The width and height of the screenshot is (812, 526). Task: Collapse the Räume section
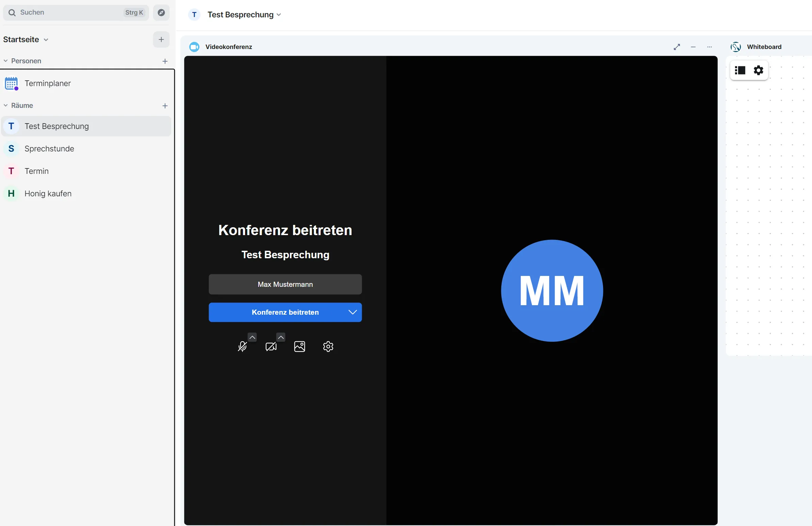tap(6, 105)
